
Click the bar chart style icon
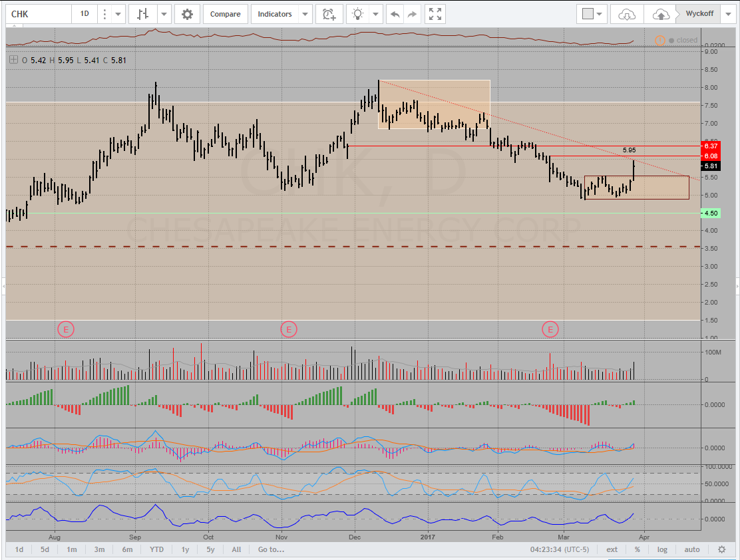pyautogui.click(x=142, y=14)
